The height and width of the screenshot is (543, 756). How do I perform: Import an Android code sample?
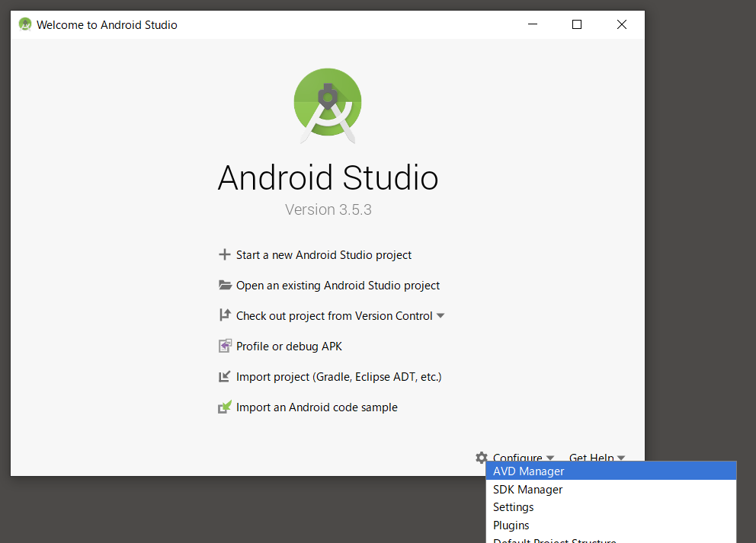(x=317, y=407)
